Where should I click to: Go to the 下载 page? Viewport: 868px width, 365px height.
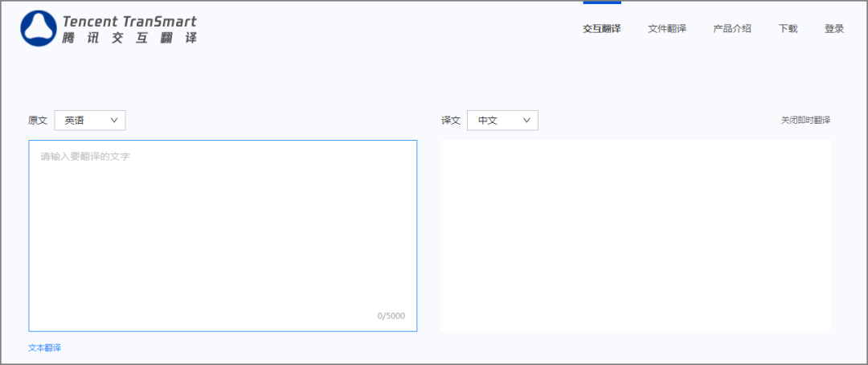(x=788, y=29)
